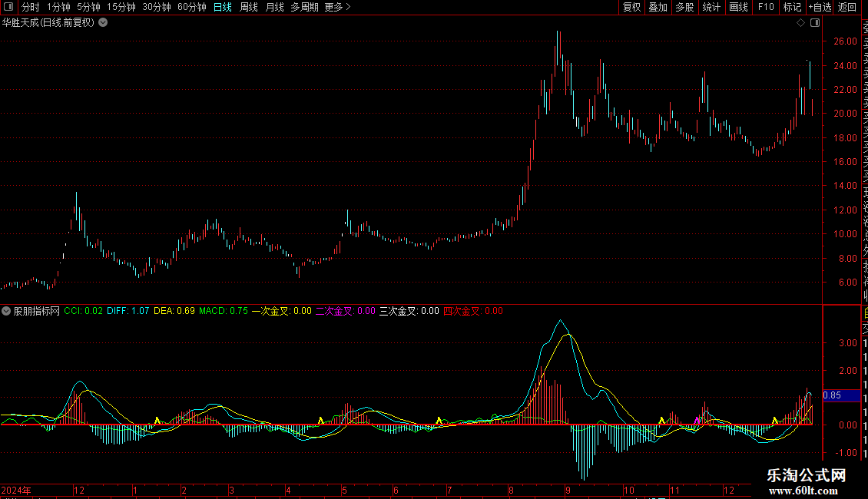Click the 股朋指标网 indicator name
Viewport: 868px width, 499px height.
[x=37, y=311]
